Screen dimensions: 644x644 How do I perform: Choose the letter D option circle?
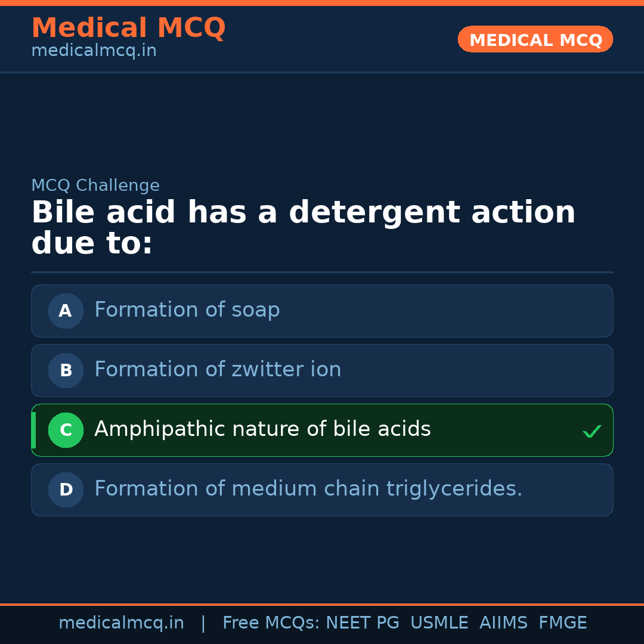[66, 490]
